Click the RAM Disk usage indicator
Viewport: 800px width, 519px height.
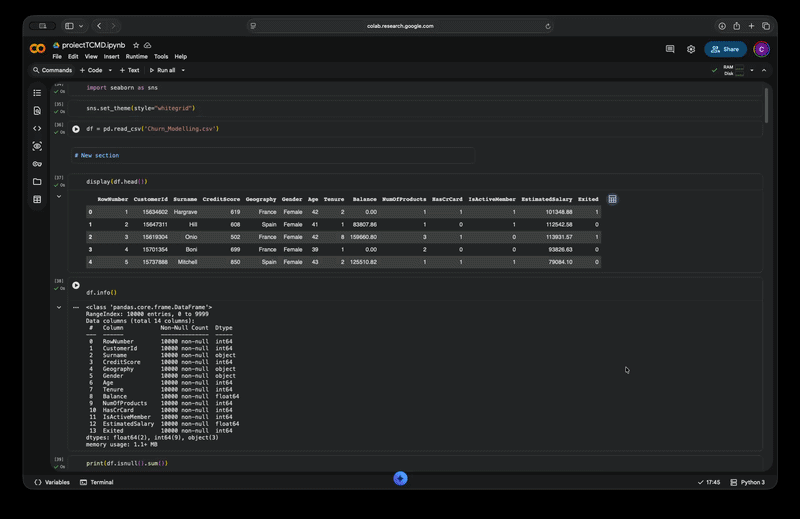click(x=734, y=70)
